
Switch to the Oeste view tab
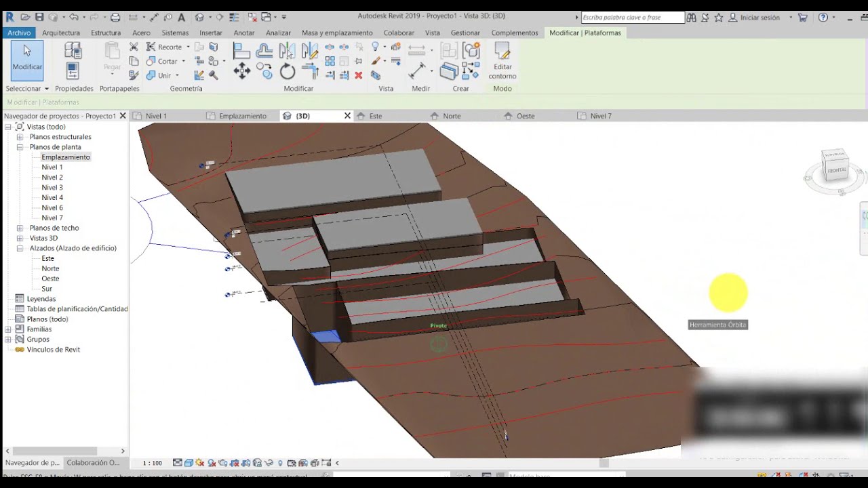point(526,116)
